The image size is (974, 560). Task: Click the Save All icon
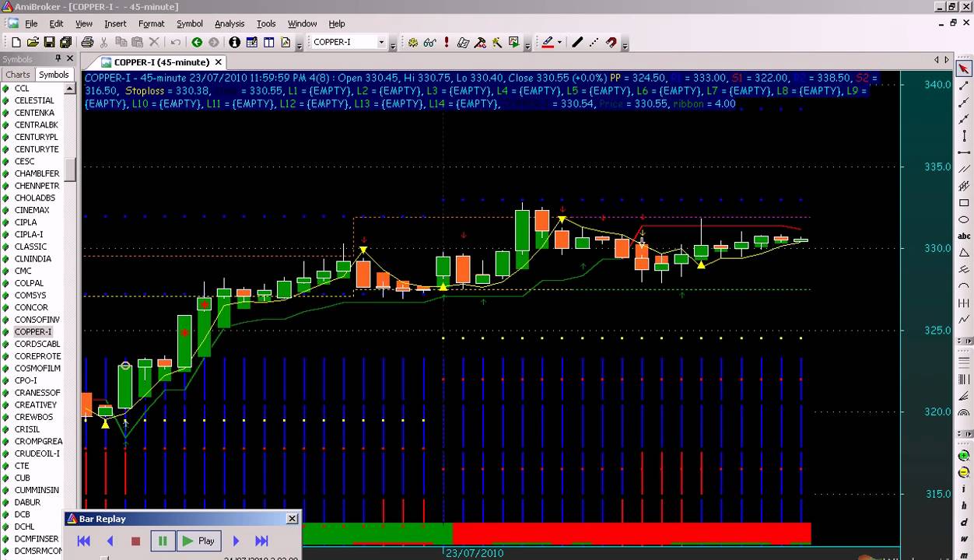pyautogui.click(x=65, y=42)
